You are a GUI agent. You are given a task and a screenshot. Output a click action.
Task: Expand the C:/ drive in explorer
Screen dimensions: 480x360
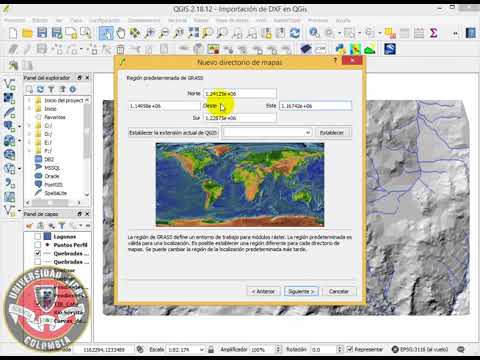pos(29,126)
